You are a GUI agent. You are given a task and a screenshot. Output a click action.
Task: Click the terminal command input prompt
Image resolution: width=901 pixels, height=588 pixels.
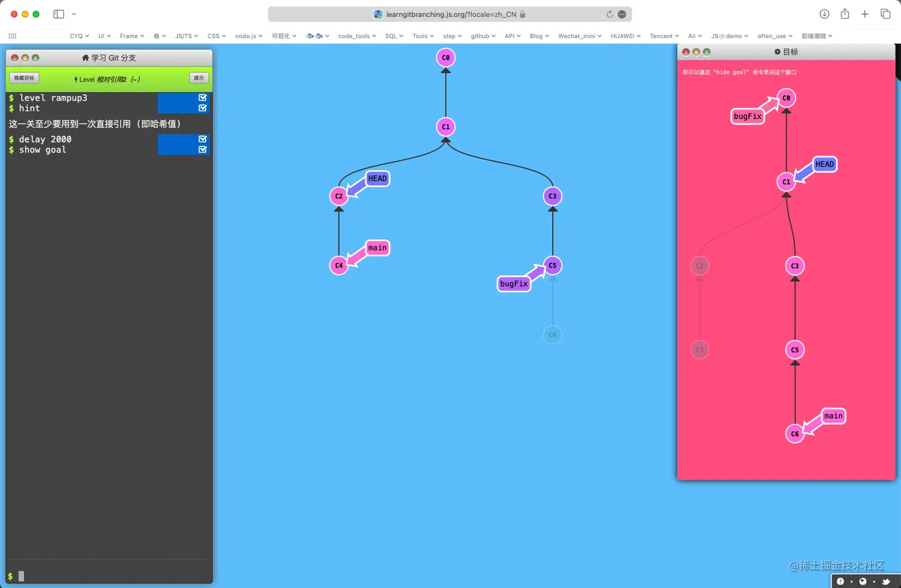click(x=109, y=576)
